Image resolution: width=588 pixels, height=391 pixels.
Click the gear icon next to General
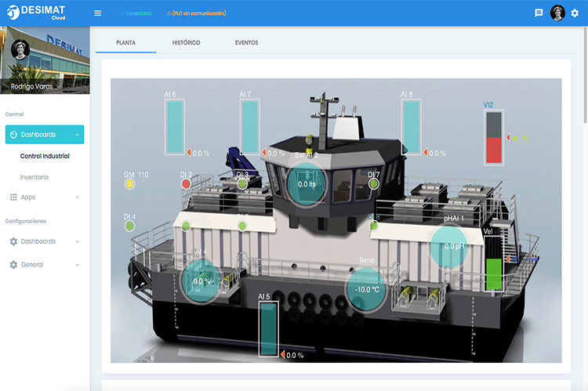13,265
